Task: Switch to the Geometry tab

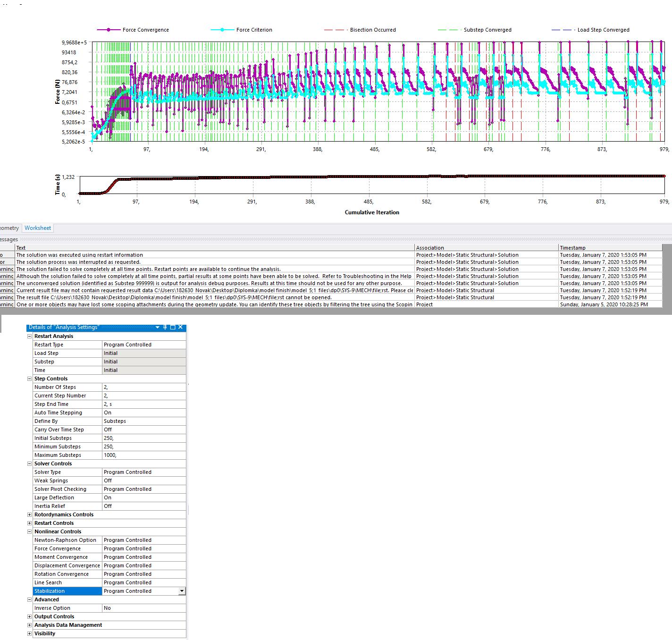Action: [x=9, y=228]
